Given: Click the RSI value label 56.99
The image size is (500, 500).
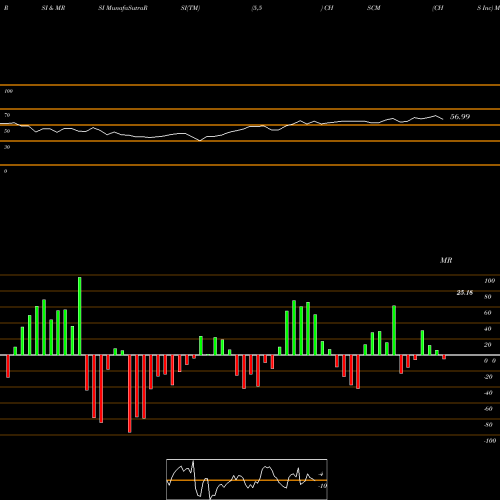Looking at the screenshot, I should pyautogui.click(x=460, y=117).
